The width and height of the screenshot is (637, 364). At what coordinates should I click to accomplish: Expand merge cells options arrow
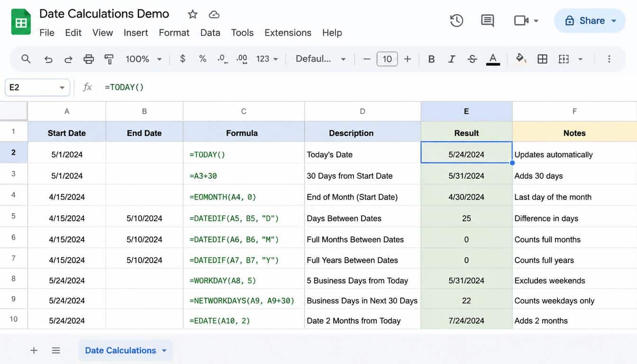580,59
